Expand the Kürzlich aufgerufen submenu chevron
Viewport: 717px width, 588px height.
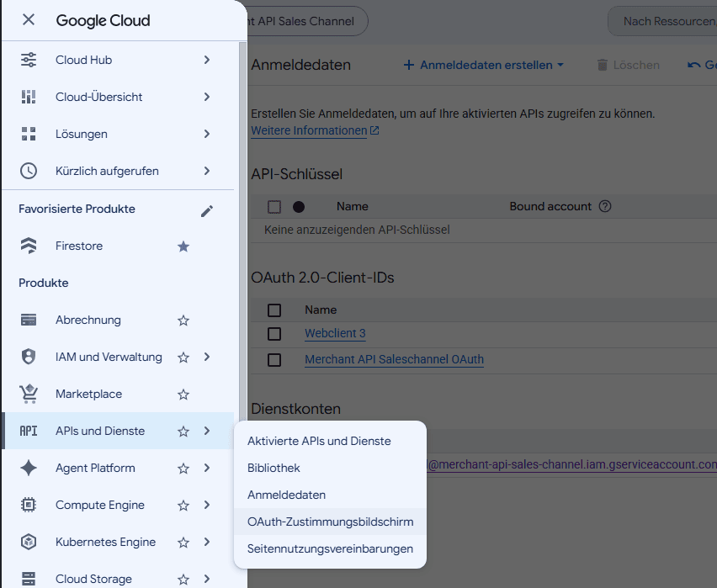coord(207,171)
